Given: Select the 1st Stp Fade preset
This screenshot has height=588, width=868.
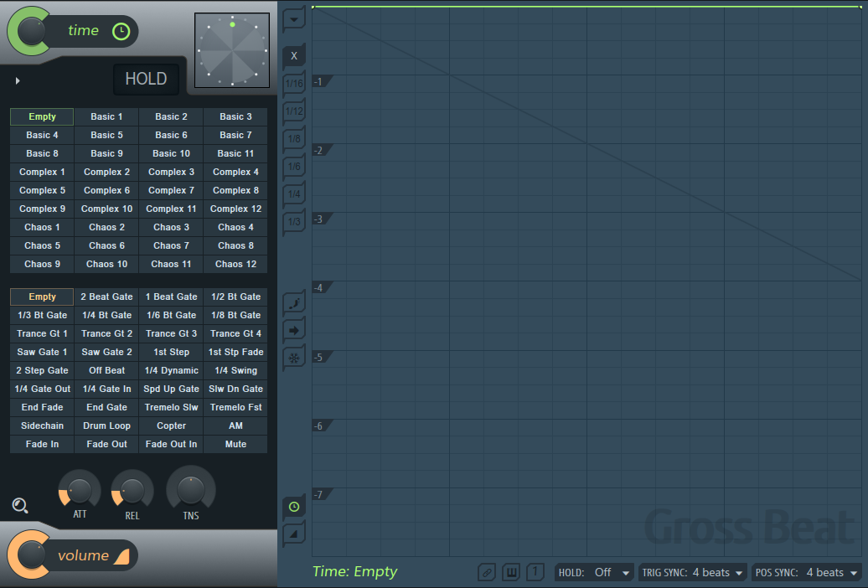Looking at the screenshot, I should [235, 352].
